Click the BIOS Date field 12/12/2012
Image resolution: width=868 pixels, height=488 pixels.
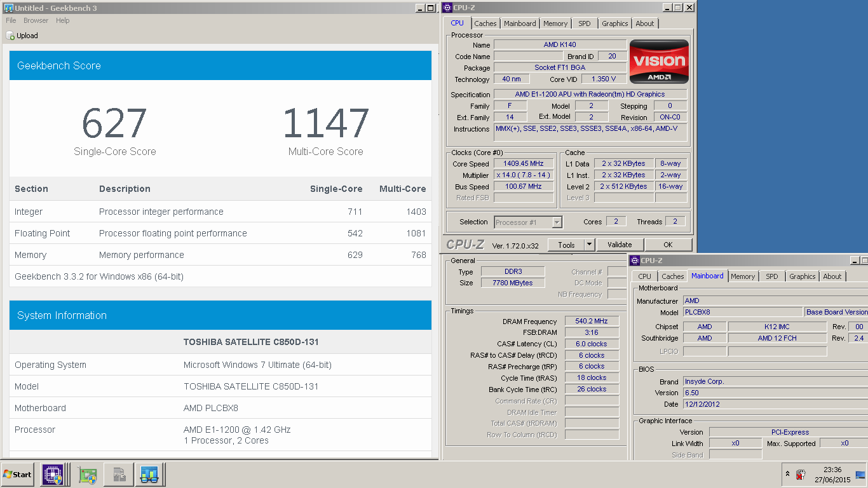[775, 404]
